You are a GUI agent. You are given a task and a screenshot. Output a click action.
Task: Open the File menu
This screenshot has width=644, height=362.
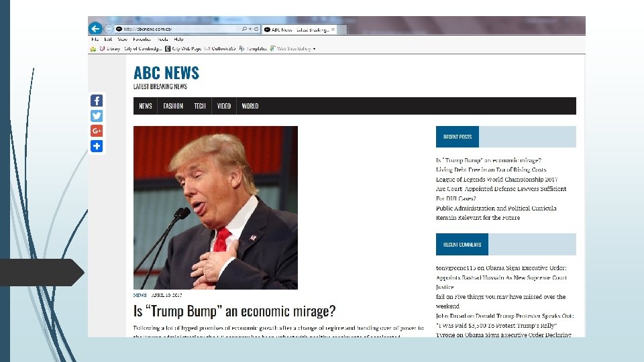click(95, 40)
